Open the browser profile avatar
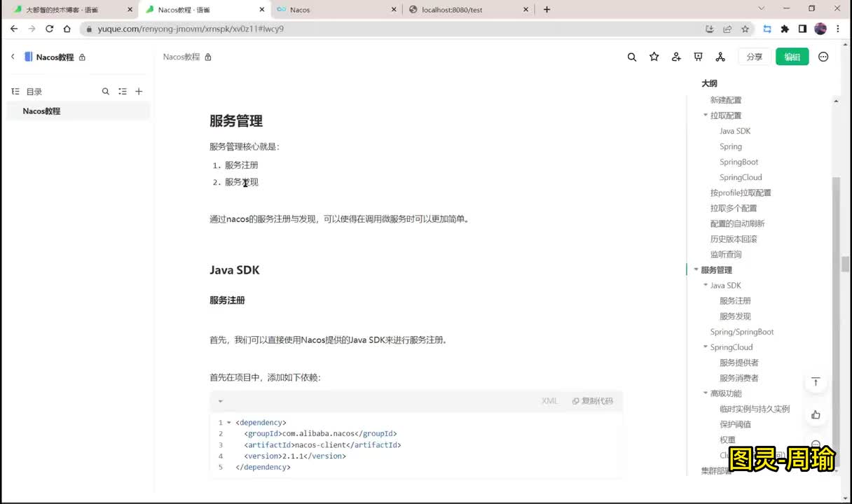 click(820, 29)
